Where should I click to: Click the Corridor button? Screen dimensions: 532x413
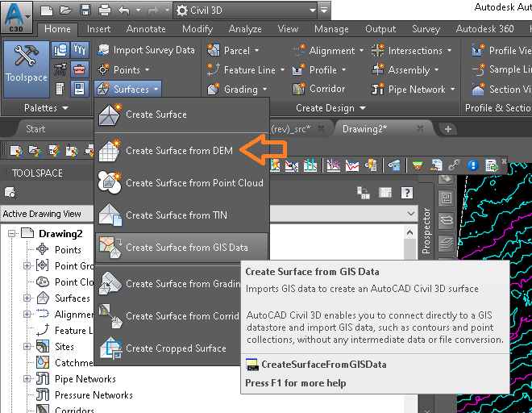pos(319,89)
